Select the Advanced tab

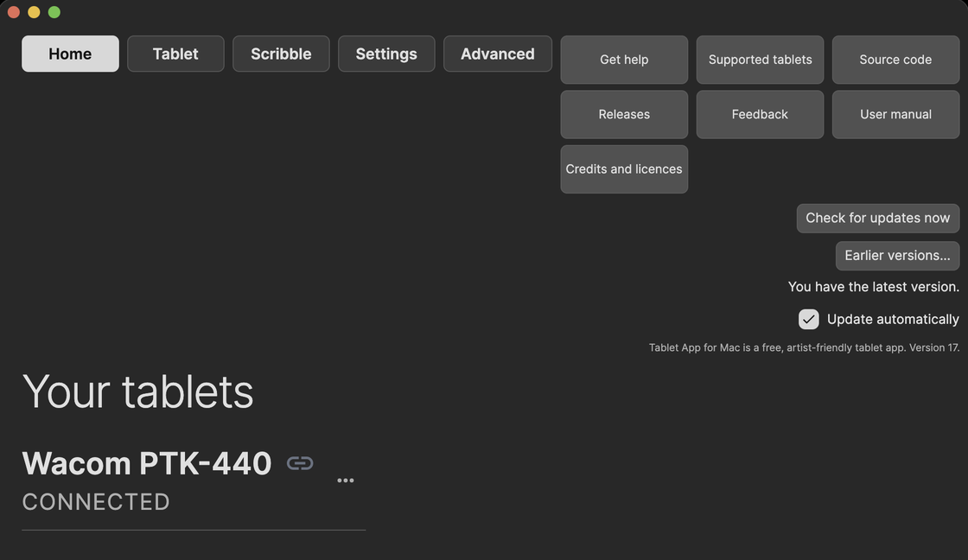coord(498,54)
